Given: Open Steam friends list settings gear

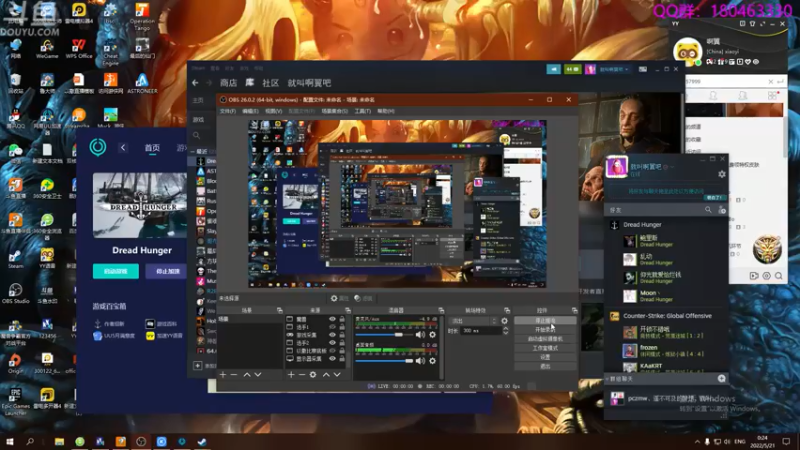Looking at the screenshot, I should [x=721, y=174].
